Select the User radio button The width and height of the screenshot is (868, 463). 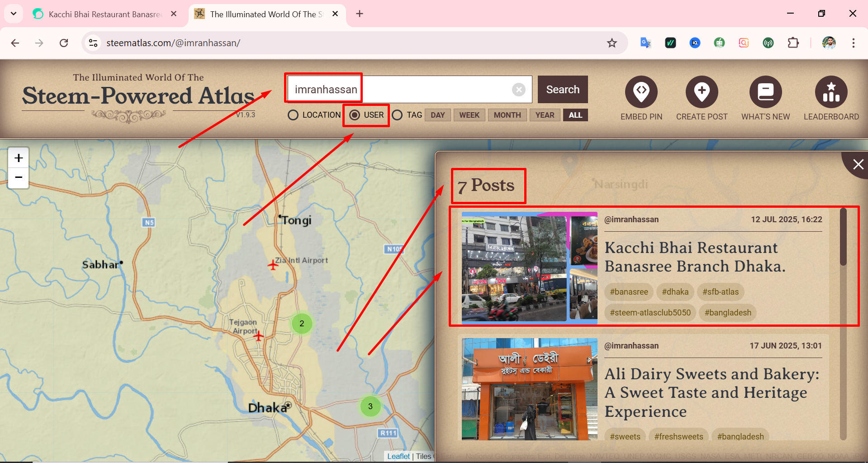(x=355, y=115)
